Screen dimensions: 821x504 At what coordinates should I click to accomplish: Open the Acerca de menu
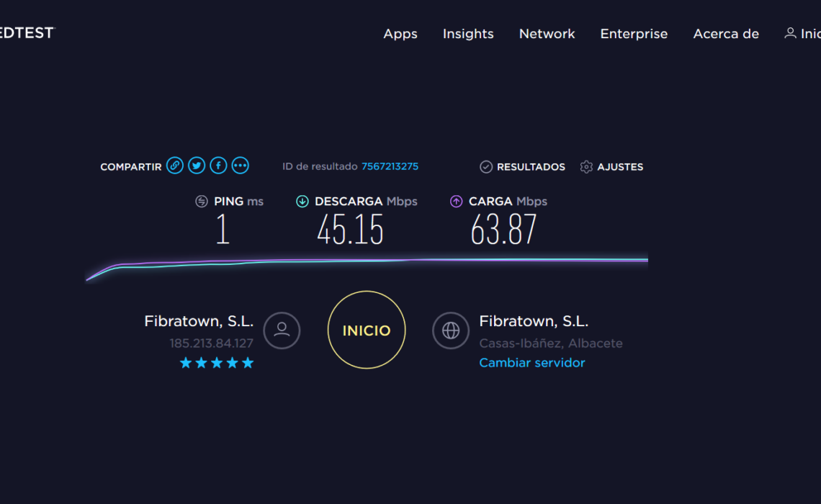pos(726,34)
